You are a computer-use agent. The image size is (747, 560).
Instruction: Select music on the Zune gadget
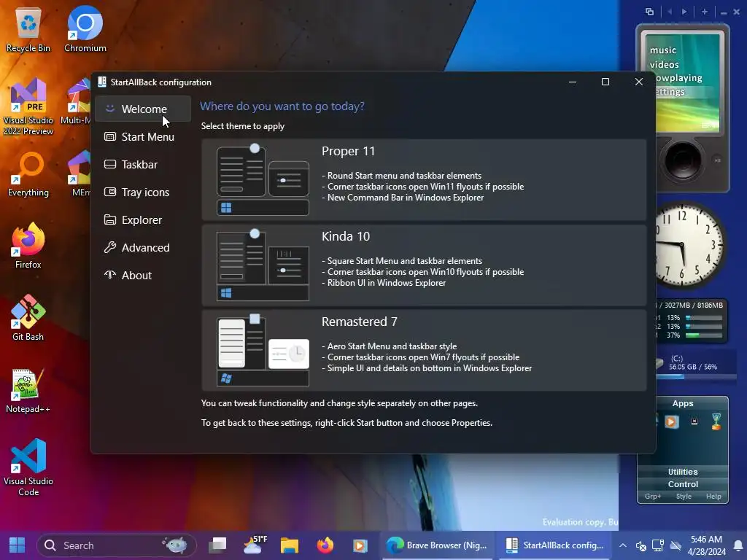point(663,50)
